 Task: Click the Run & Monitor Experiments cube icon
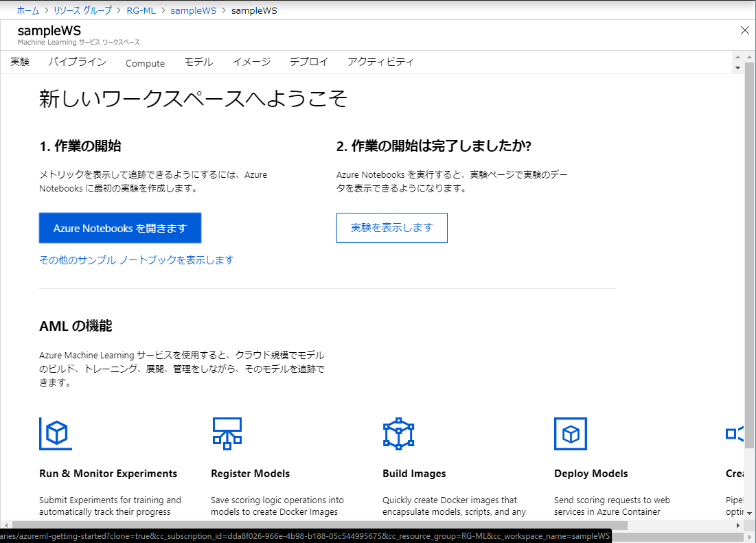(56, 434)
